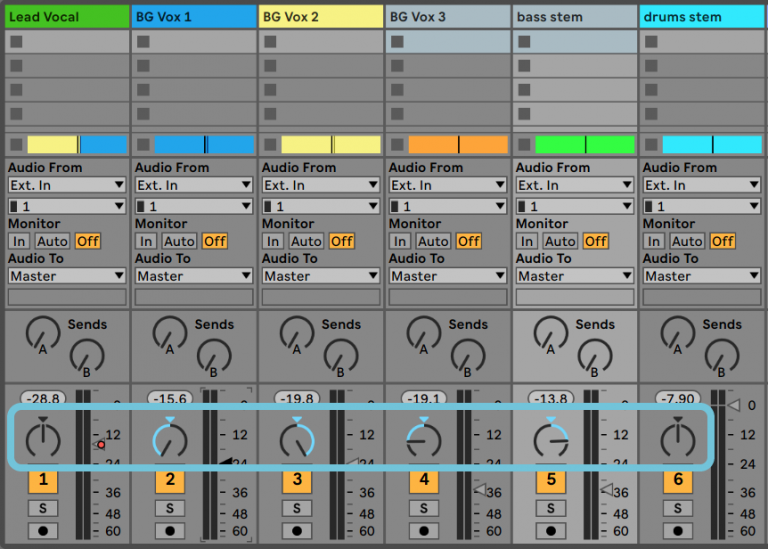Toggle track 4 activator on BG Vox 3

point(424,480)
